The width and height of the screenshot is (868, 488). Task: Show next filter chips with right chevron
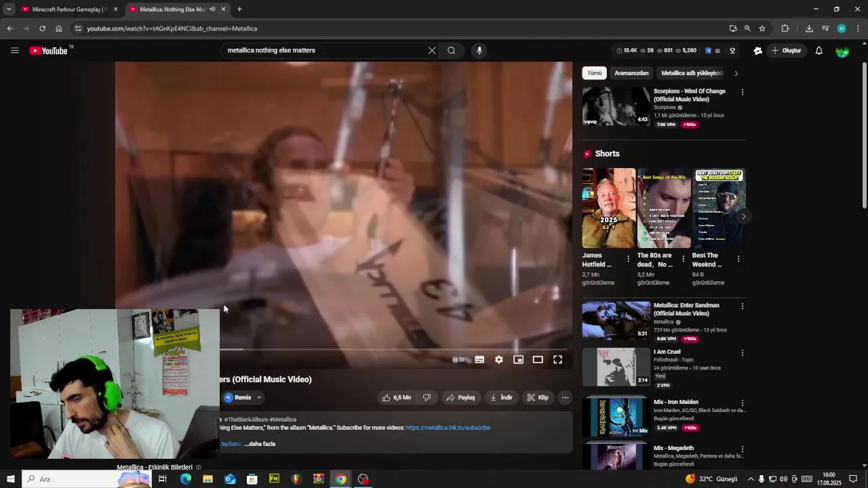click(x=736, y=73)
